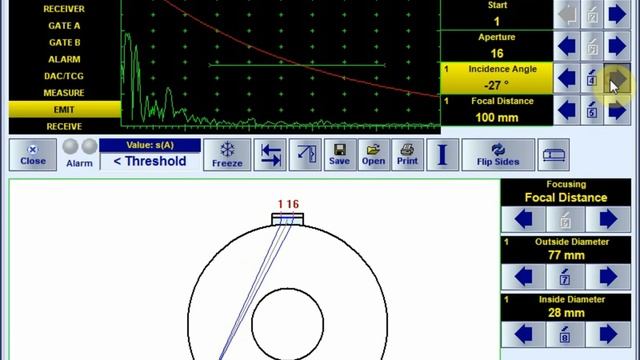Decrease the Inside Diameter
Screen dimensions: 640x360
coord(523,334)
